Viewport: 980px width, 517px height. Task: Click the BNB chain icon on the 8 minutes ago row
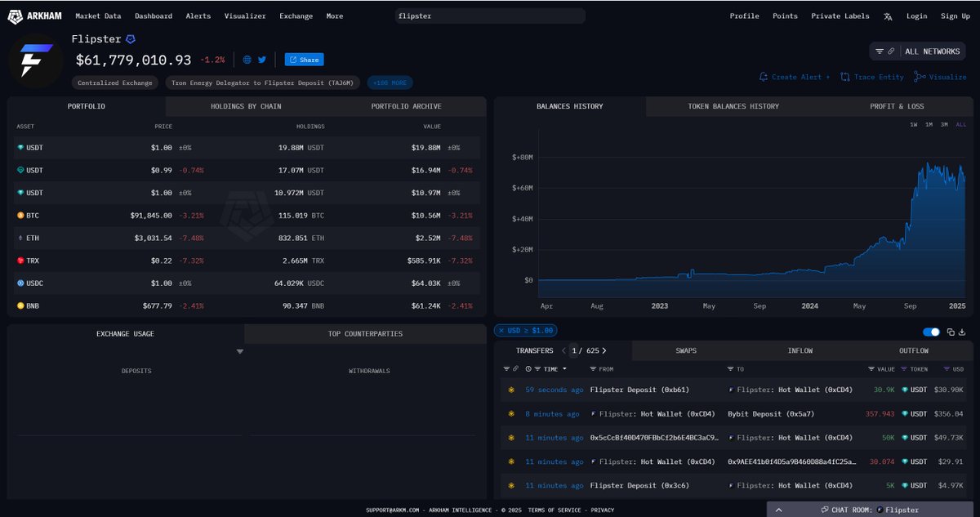(x=512, y=414)
